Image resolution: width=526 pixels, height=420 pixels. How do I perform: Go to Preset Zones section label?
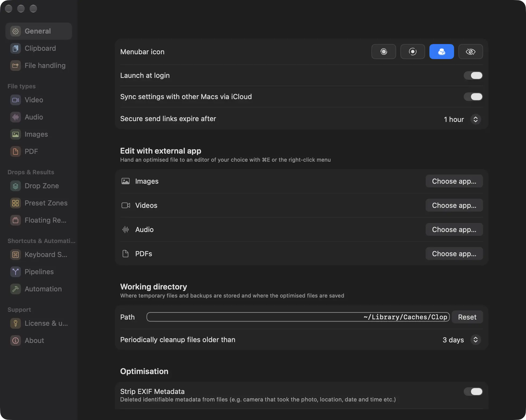[46, 203]
